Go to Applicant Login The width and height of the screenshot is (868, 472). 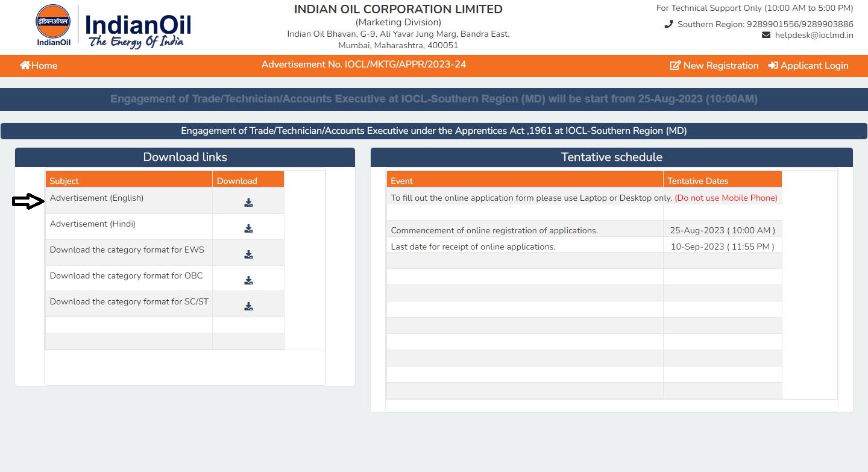click(814, 65)
